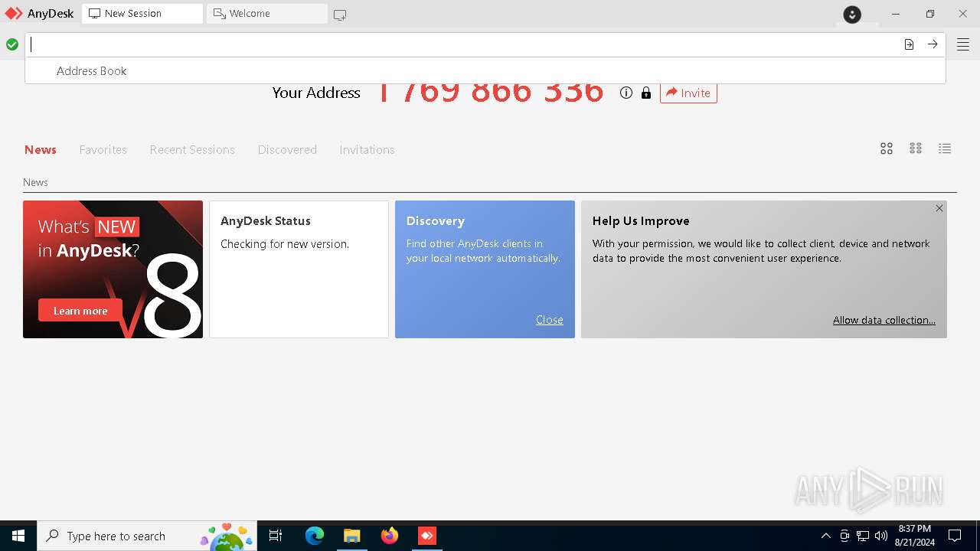Switch to small tiles view
980x551 pixels.
[916, 148]
